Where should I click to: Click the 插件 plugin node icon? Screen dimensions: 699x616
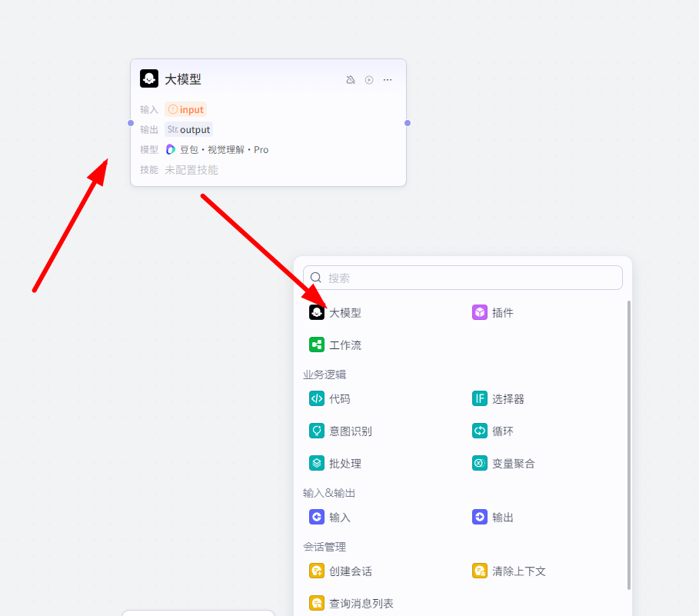479,312
